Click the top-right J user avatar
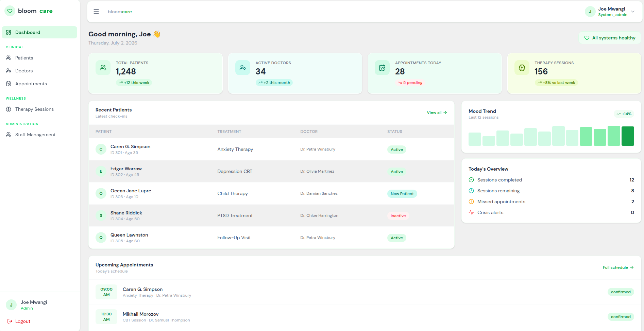644x331 pixels. coord(590,12)
